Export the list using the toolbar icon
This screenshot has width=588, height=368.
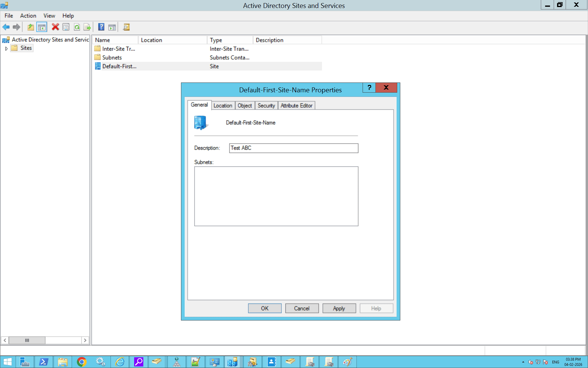point(87,27)
